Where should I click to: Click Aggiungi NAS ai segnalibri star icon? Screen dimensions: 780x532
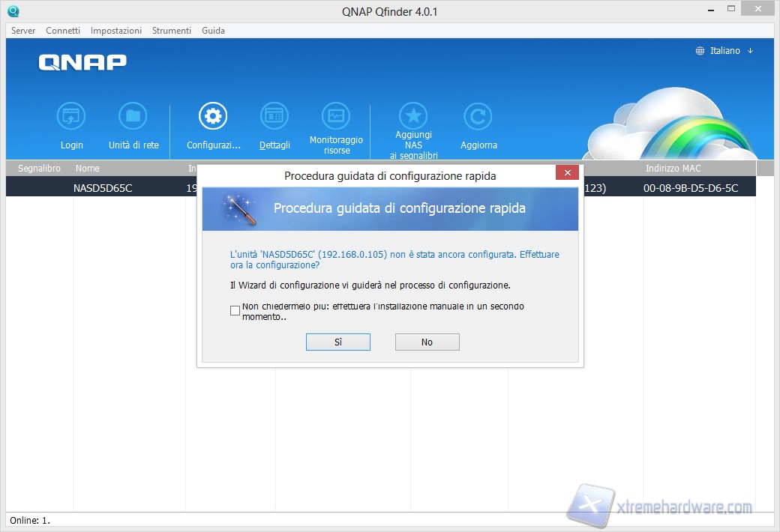413,117
